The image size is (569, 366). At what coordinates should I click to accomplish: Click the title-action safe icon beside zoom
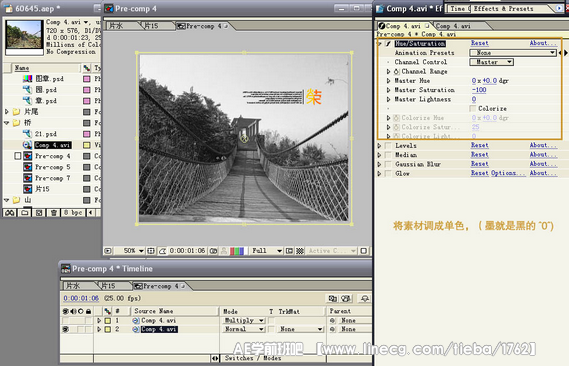tap(151, 251)
